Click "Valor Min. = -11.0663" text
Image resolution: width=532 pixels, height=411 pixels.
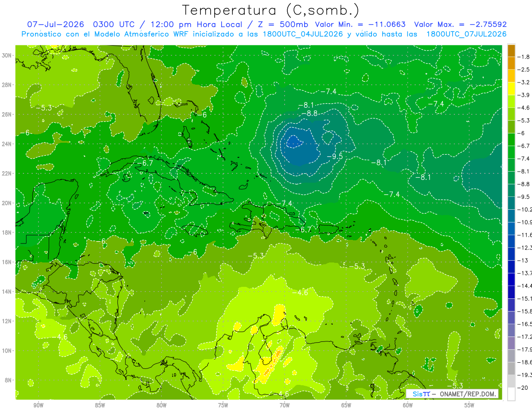360,24
